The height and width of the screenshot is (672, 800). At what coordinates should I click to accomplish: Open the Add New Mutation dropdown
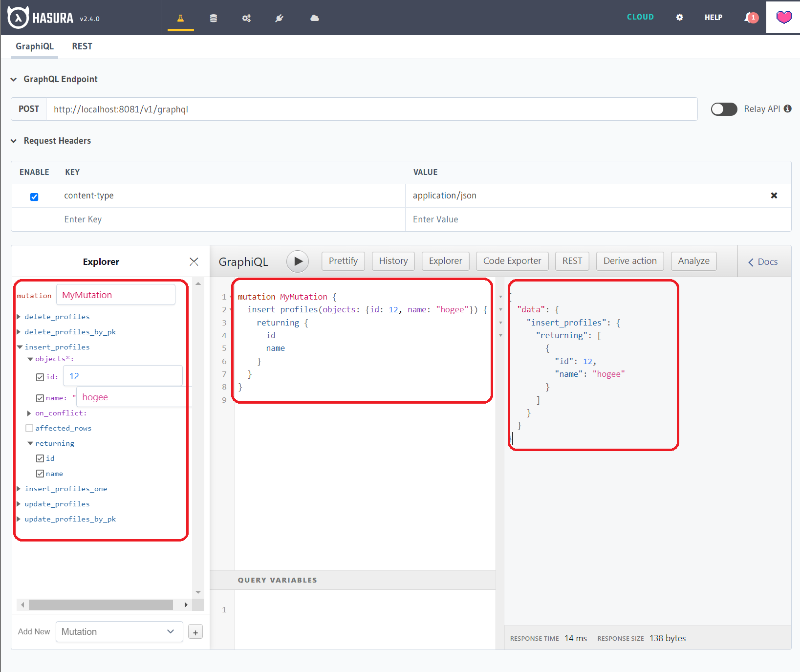[x=119, y=632]
